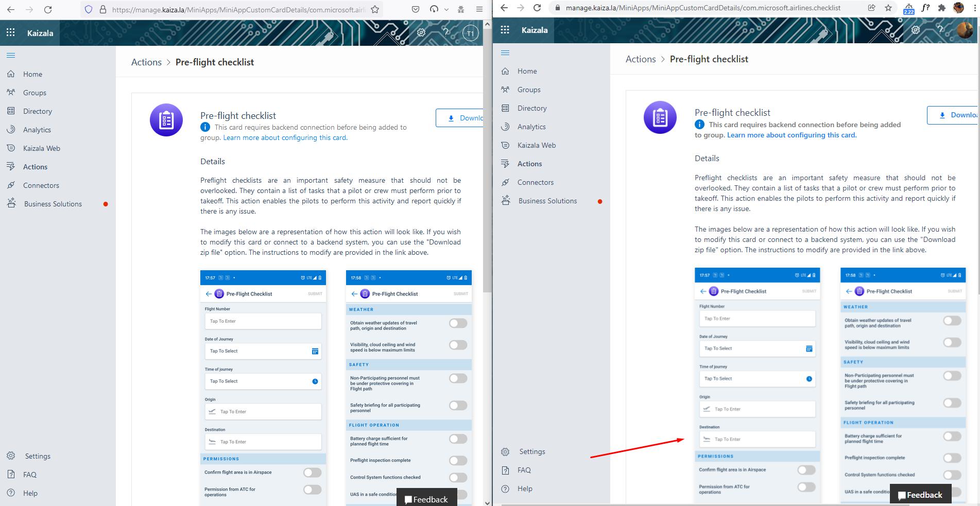This screenshot has height=506, width=980.
Task: Toggle 'Preflight inspection complete' in right window preview
Action: (x=952, y=458)
